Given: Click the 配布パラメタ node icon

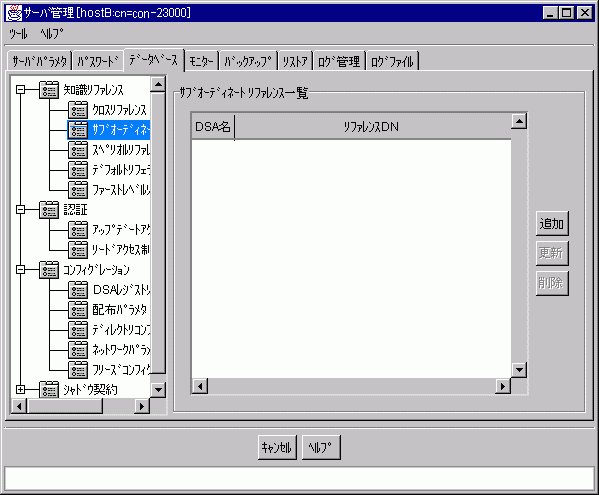Looking at the screenshot, I should coord(78,310).
